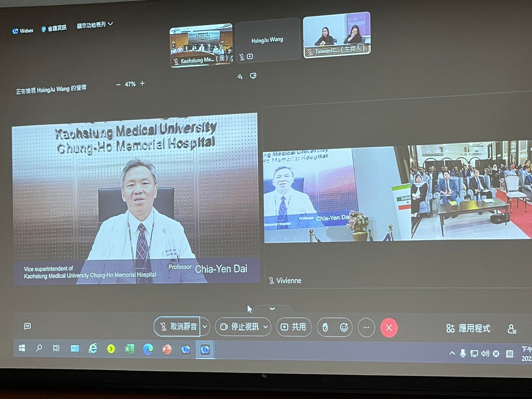Open the yellow-green arrow app on the taskbar
The image size is (532, 399).
point(111,349)
